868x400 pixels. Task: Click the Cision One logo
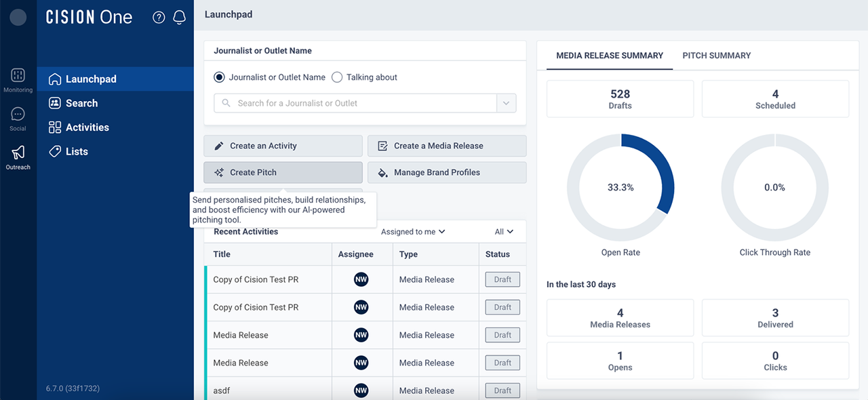point(89,18)
